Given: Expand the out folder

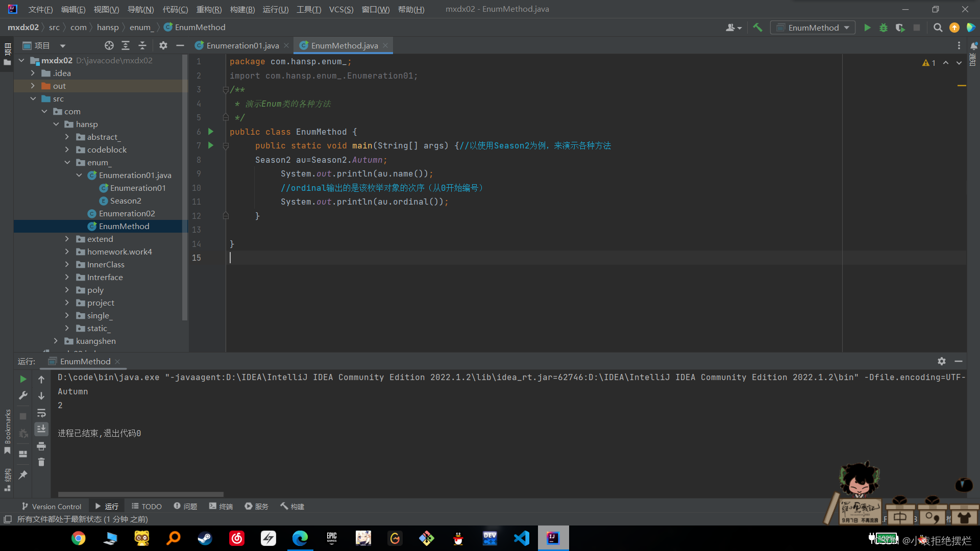Looking at the screenshot, I should coord(33,86).
